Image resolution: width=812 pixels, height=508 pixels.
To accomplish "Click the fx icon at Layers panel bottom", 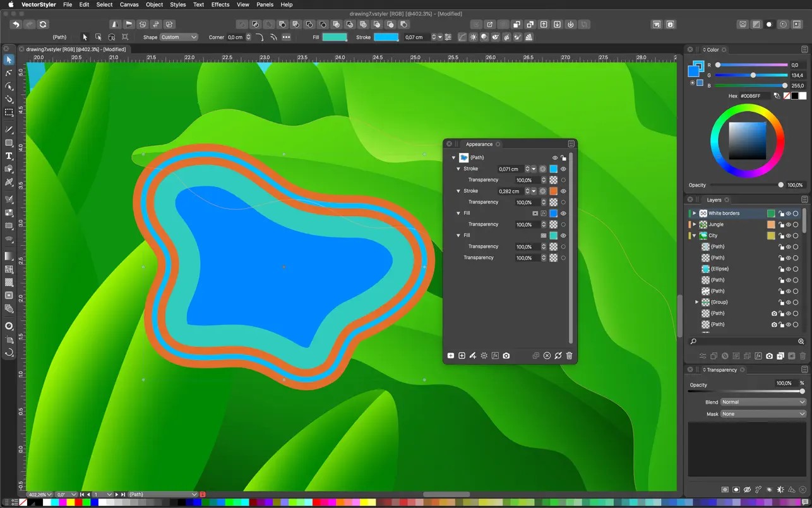I will coord(758,356).
